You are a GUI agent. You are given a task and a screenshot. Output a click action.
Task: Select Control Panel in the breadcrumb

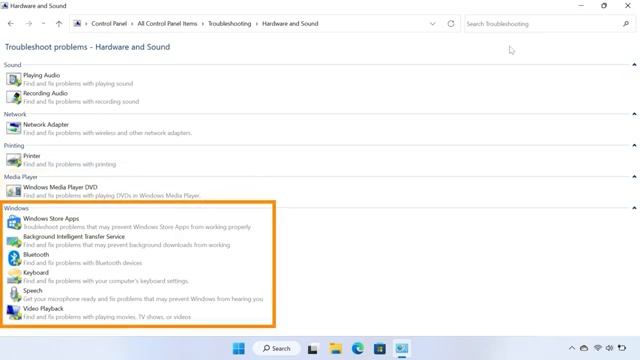pyautogui.click(x=109, y=24)
